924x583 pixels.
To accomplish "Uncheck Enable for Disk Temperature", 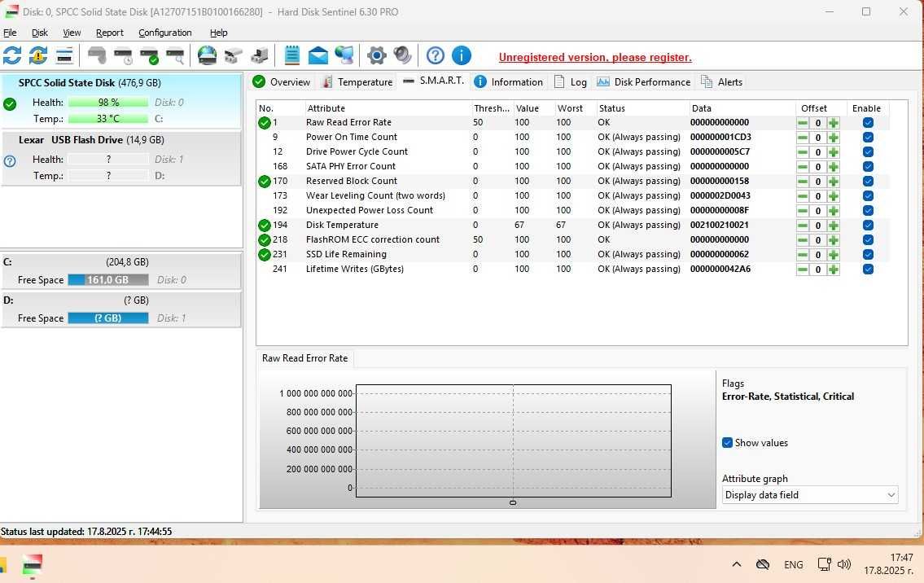I will 868,226.
